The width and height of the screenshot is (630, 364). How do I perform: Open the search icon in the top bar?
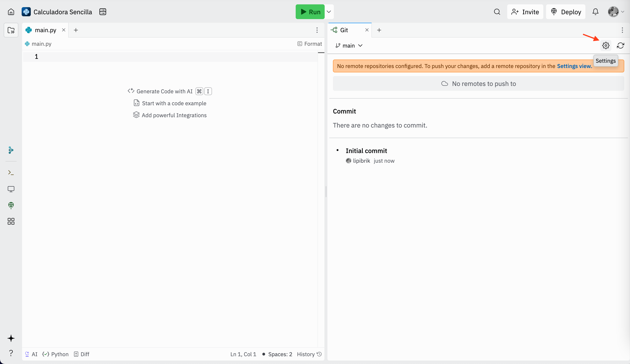pos(497,12)
